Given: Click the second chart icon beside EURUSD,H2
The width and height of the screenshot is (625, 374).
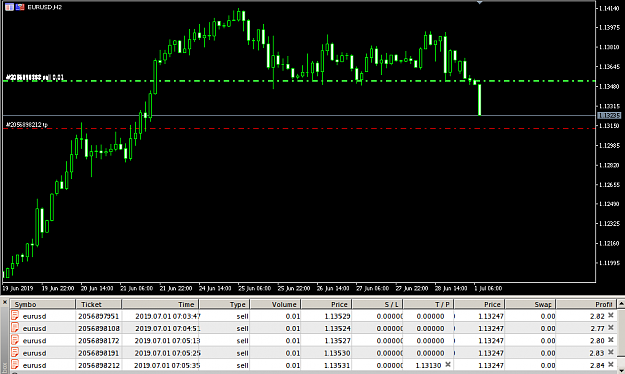Looking at the screenshot, I should point(20,7).
